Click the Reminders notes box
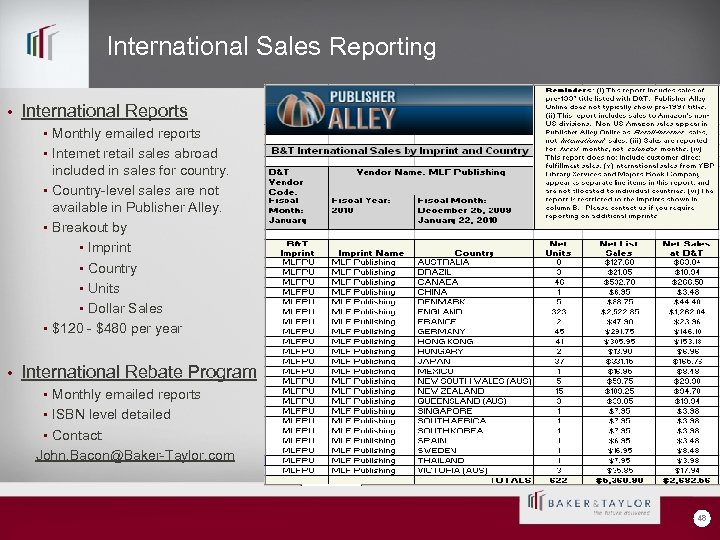 point(627,157)
